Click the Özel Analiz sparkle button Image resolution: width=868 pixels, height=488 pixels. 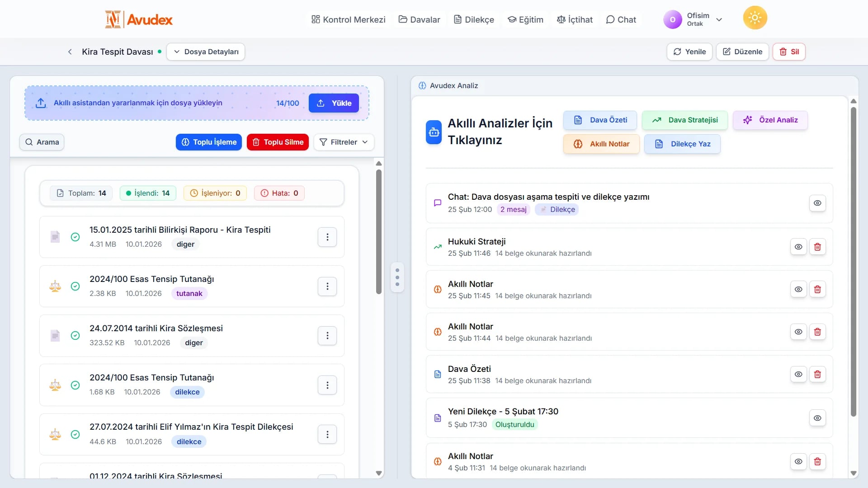tap(770, 120)
